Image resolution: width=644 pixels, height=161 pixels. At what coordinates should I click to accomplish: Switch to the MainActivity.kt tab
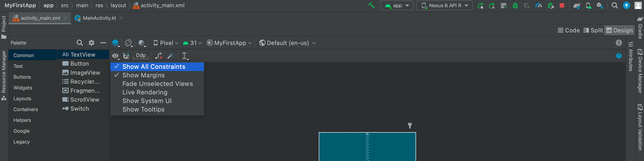click(x=99, y=18)
